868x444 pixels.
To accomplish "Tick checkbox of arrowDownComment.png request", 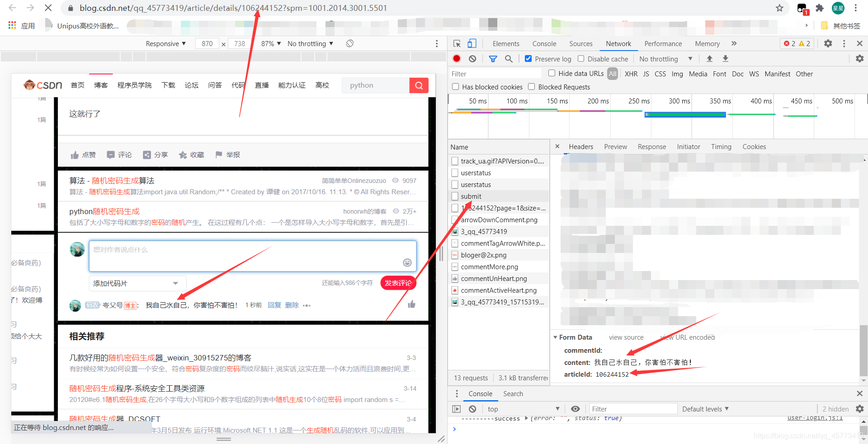I will tap(455, 220).
